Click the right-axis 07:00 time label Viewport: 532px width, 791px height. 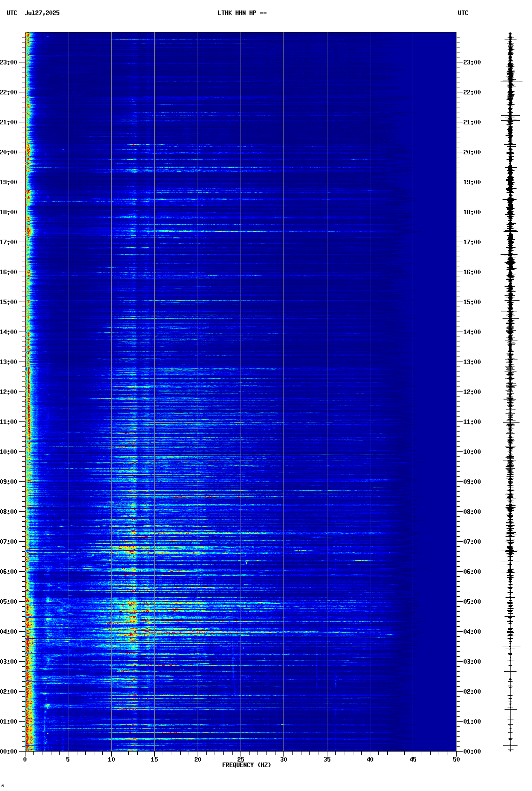[472, 542]
